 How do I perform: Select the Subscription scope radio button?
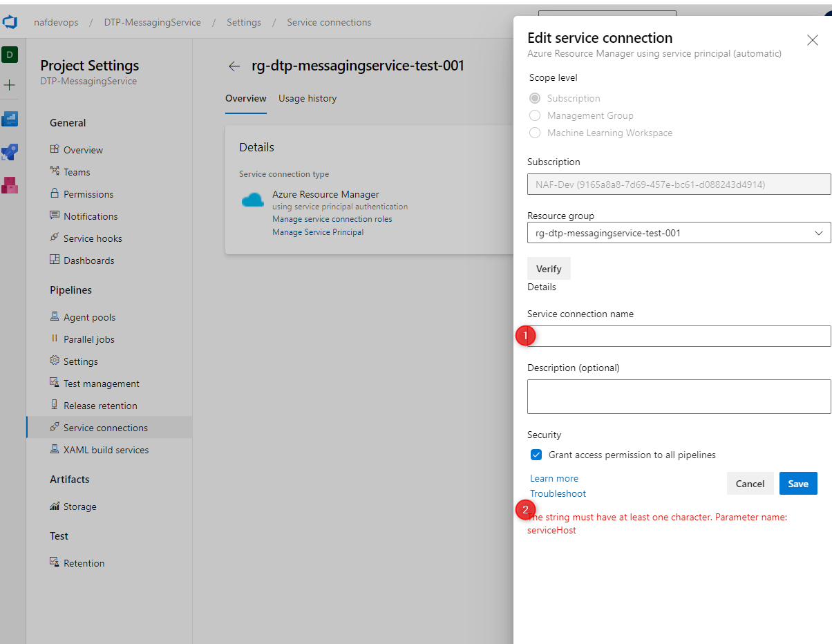pyautogui.click(x=534, y=98)
